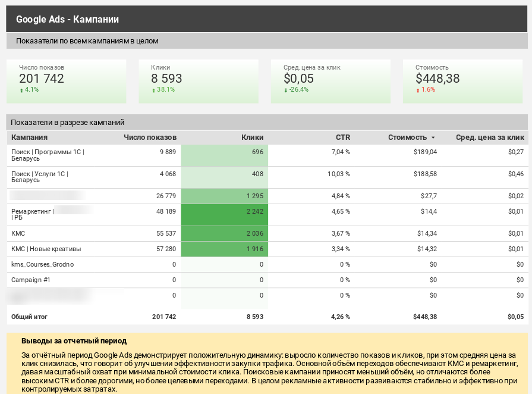532x394 pixels.
Task: Click the Общий итог total row label
Action: (x=29, y=317)
